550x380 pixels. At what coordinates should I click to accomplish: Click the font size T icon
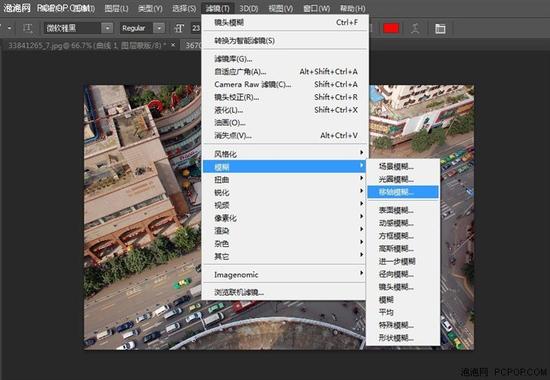[179, 28]
